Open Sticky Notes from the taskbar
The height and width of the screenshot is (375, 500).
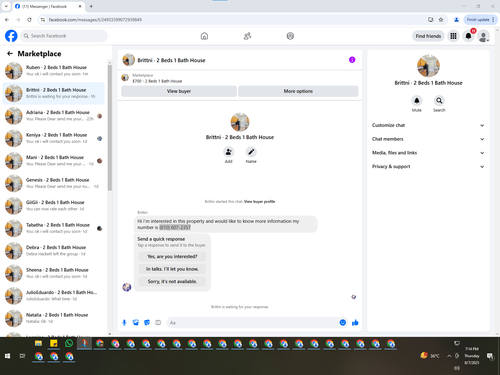(54, 343)
